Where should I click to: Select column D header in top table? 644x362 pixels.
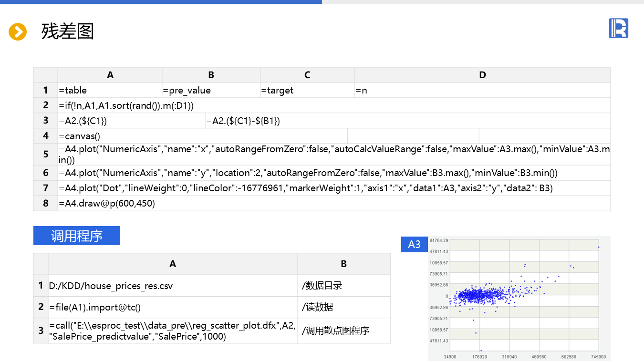(482, 75)
